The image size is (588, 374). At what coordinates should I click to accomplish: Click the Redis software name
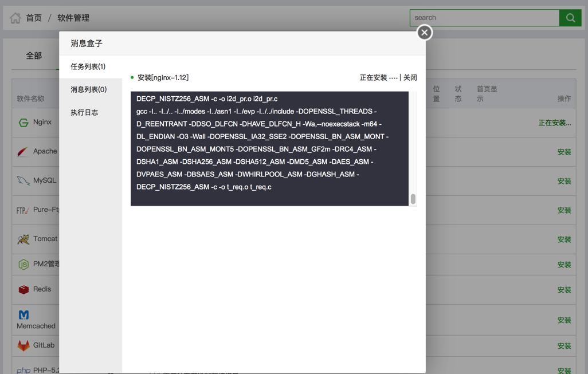pyautogui.click(x=42, y=289)
